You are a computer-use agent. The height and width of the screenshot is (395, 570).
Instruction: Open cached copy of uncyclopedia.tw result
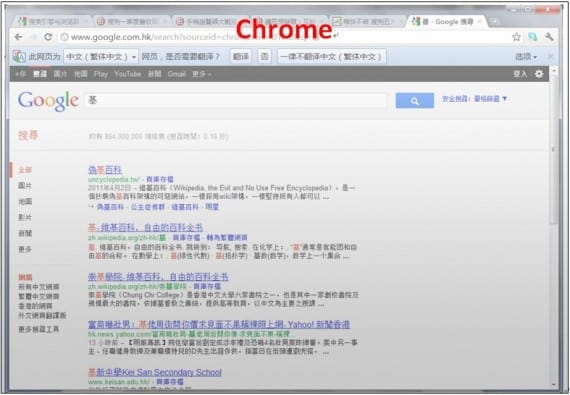pos(160,180)
